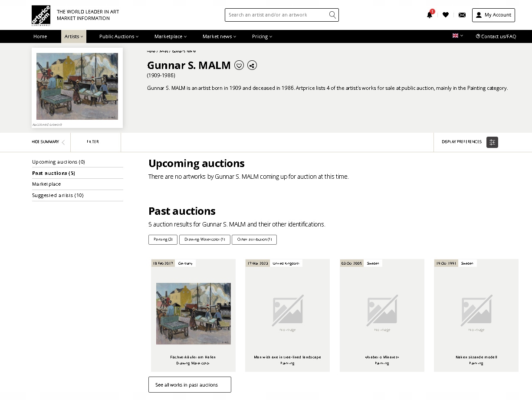Viewport: 532px width, 400px height.
Task: Click the search magnifier icon
Action: [332, 15]
